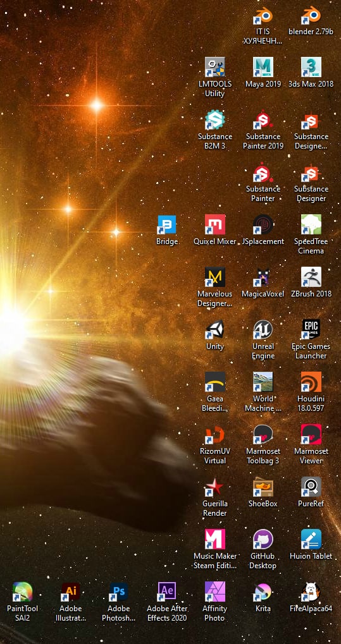Select the PaintTool SAI2 shortcut

[x=22, y=592]
